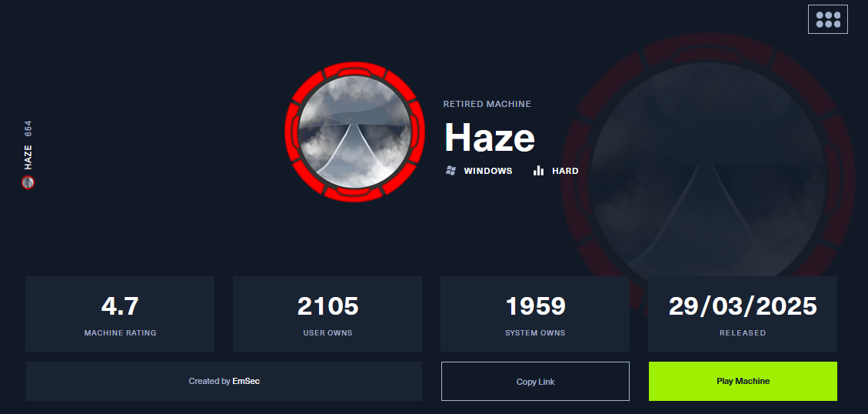Open the 4.7 Machine Rating card
The width and height of the screenshot is (868, 414).
coord(120,314)
